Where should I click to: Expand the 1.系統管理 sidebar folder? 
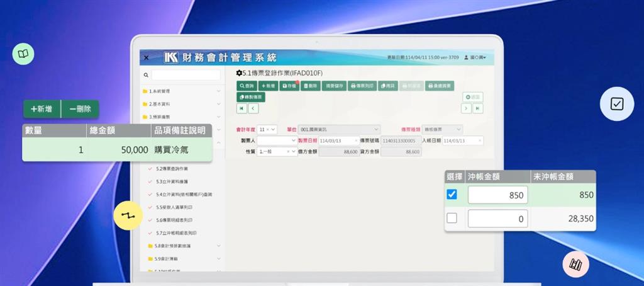(x=181, y=91)
